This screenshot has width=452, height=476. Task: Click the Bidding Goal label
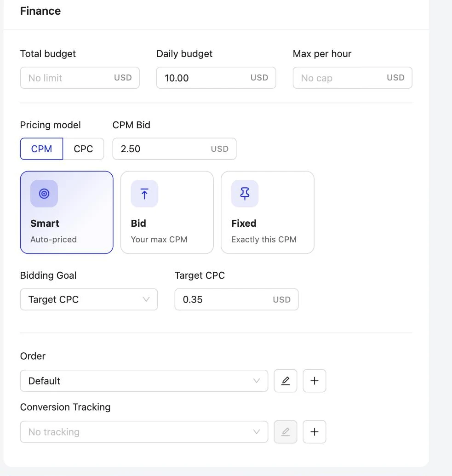pos(48,275)
